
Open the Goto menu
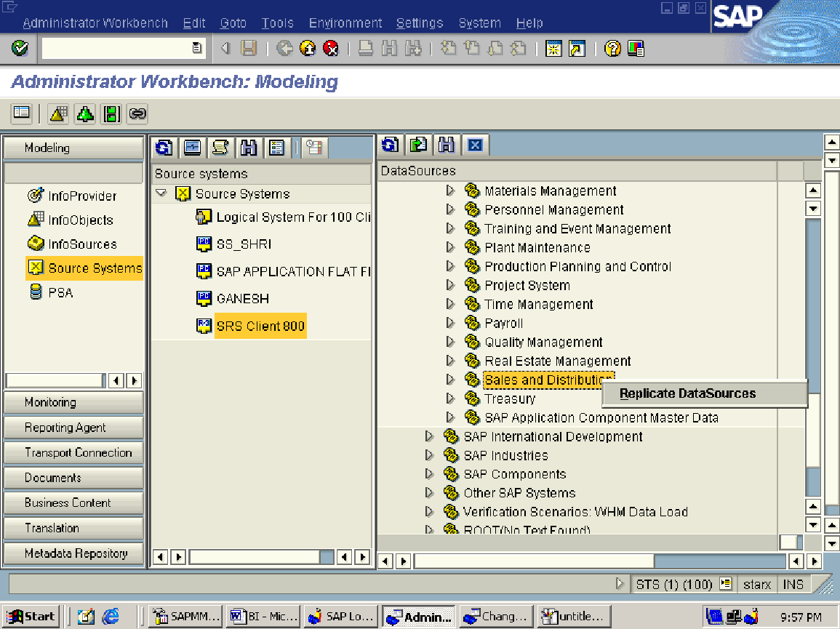pyautogui.click(x=233, y=23)
